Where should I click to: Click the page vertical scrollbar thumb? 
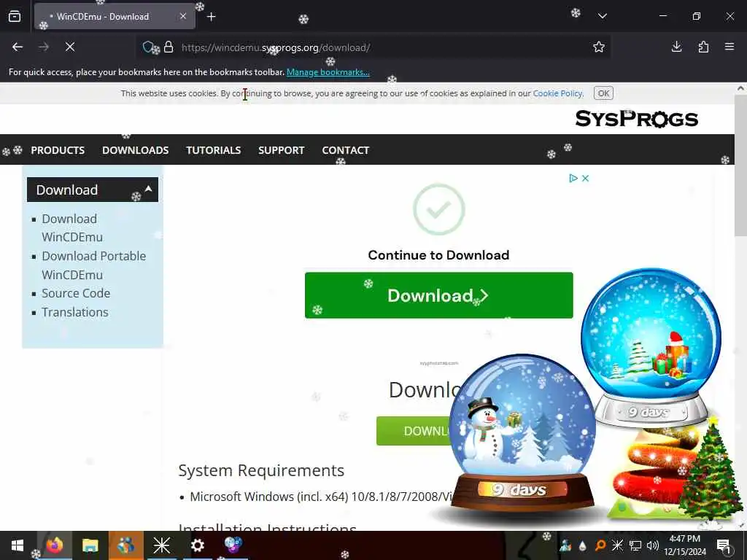[740, 164]
